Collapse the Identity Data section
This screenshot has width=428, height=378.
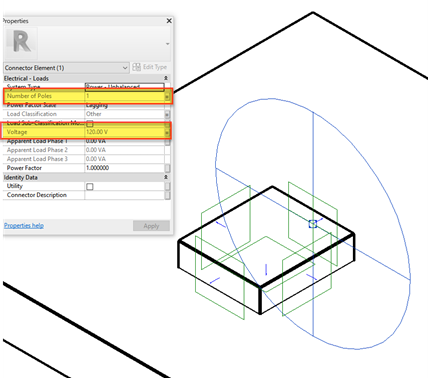click(x=166, y=177)
